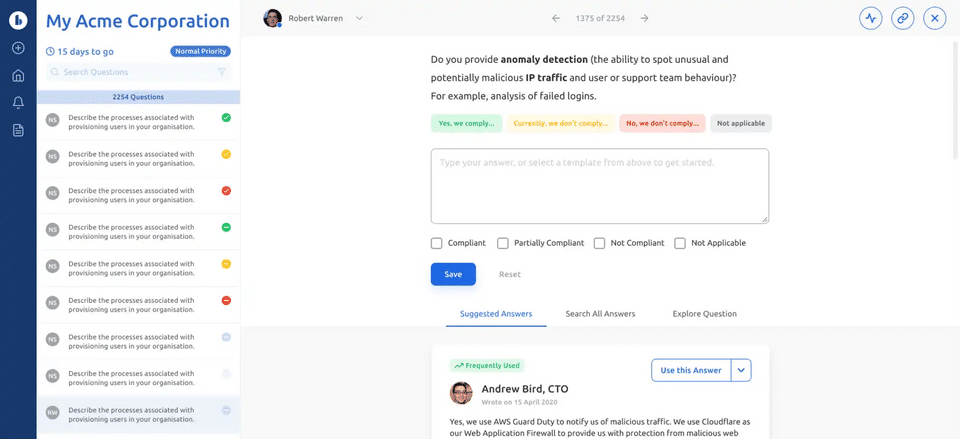Click the Andrew Bird, CTO name
Screen dimensions: 960x439
tap(525, 389)
